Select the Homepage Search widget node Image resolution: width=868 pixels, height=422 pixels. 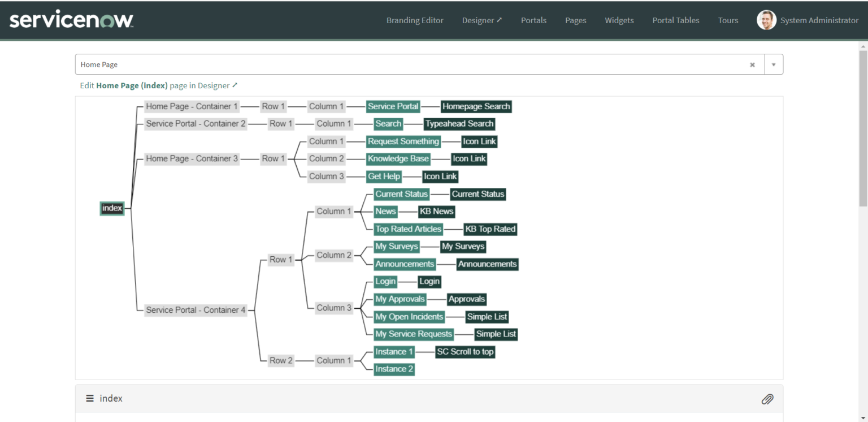[476, 106]
